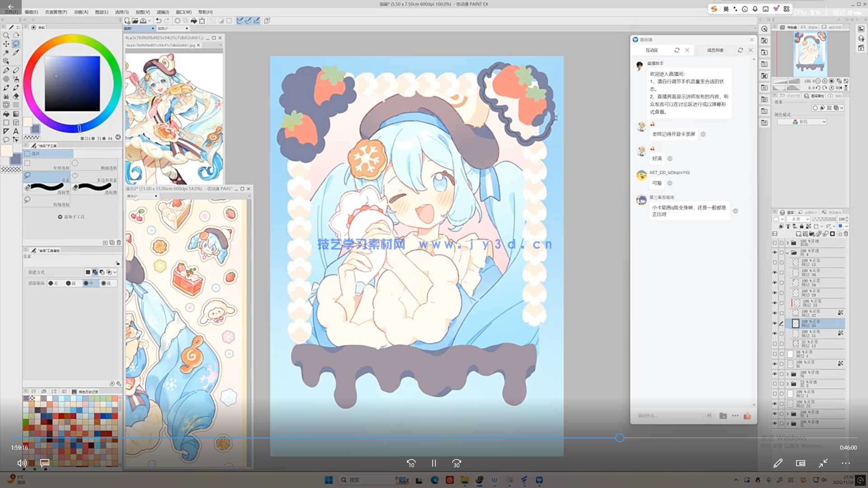The height and width of the screenshot is (488, 868).
Task: Select the Text tool
Action: tap(16, 131)
